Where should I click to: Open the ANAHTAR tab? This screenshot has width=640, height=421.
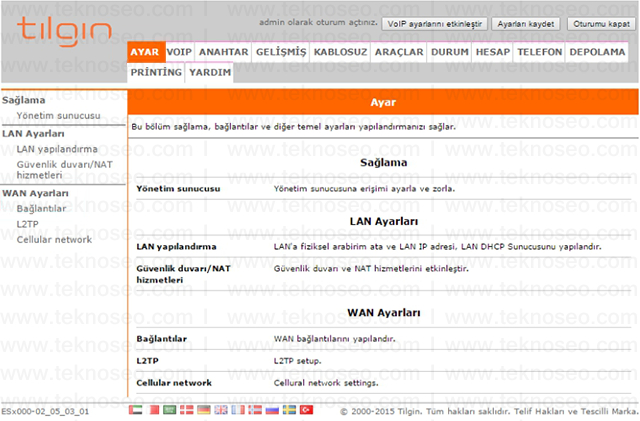223,52
